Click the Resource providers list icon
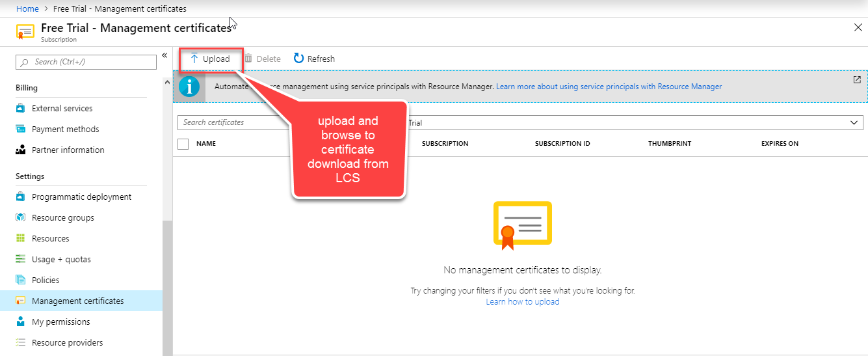Image resolution: width=868 pixels, height=356 pixels. [20, 342]
